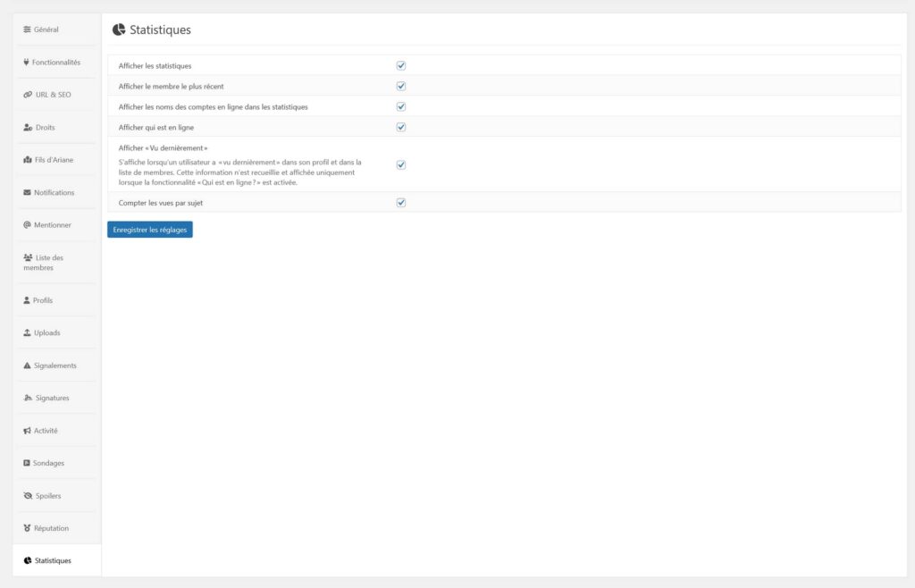Click the @ icon for Mentionner

pos(25,224)
